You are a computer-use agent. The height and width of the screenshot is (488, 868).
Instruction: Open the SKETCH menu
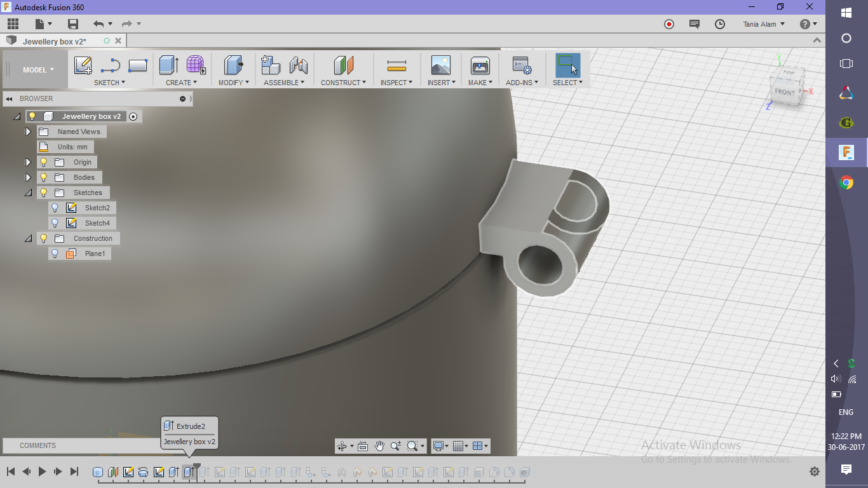point(109,83)
